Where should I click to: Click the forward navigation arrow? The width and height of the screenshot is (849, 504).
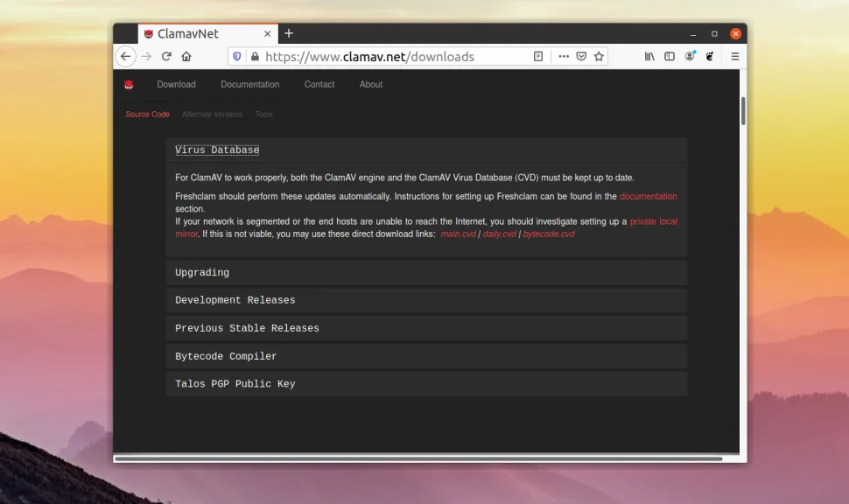pyautogui.click(x=146, y=56)
